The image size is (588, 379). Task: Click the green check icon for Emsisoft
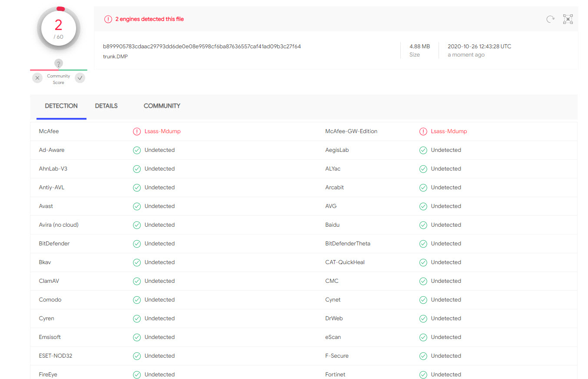137,337
